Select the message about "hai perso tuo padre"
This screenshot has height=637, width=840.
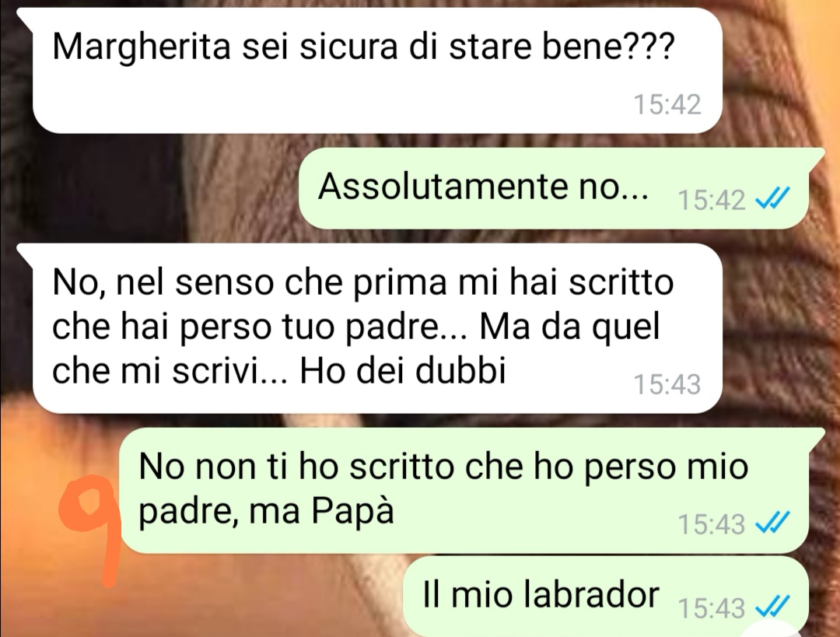click(x=377, y=328)
